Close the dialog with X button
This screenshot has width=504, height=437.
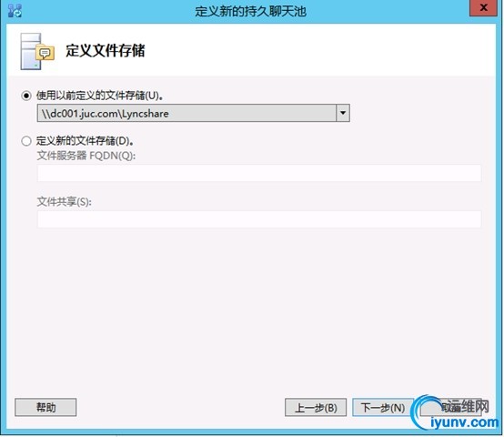tap(483, 7)
